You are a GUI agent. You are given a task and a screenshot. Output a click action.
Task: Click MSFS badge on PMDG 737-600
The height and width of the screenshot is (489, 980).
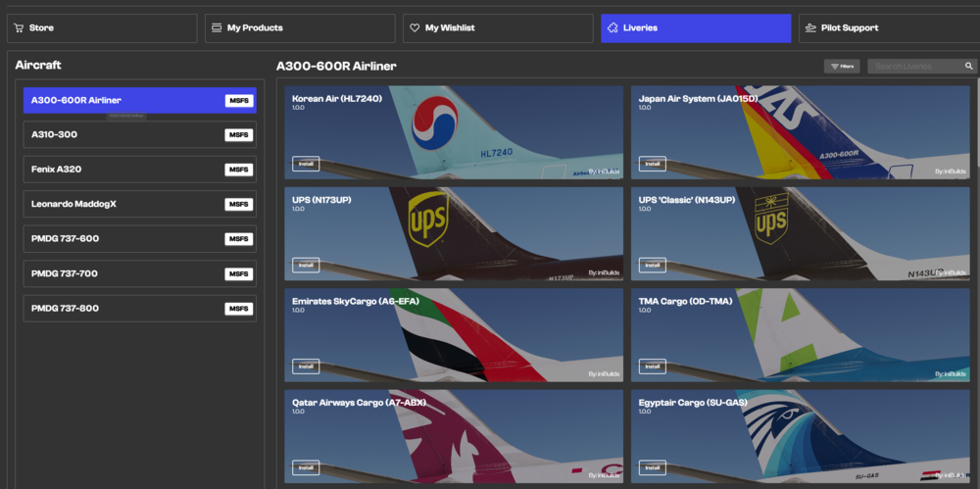click(238, 239)
